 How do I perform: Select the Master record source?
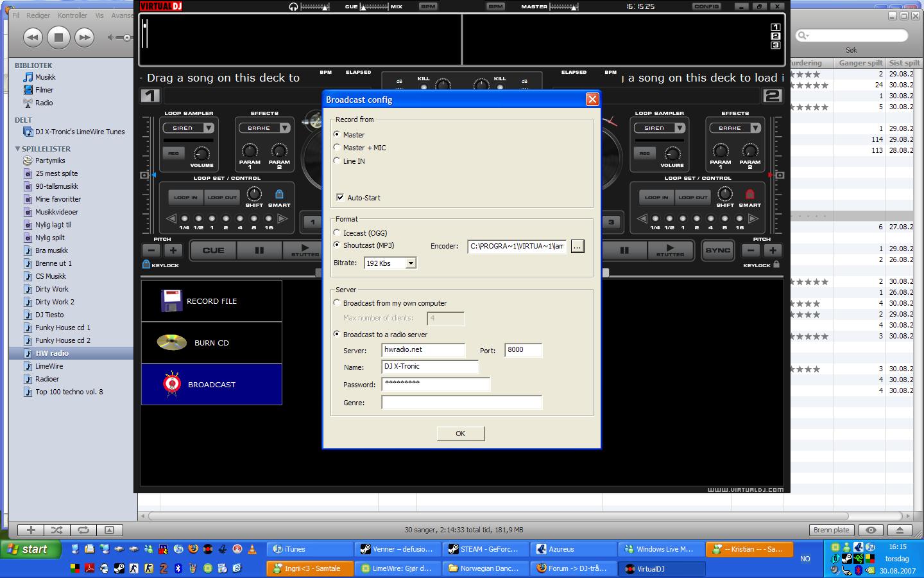[338, 134]
